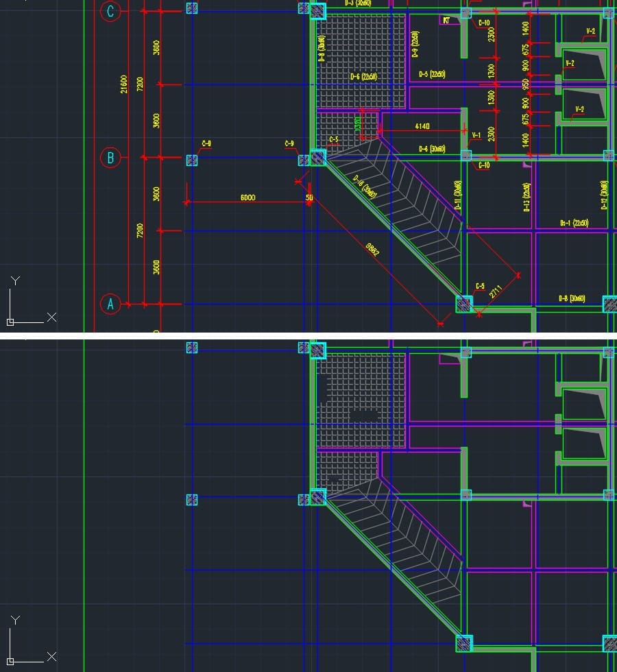Click the UCS axis icon in upper drawing
The width and height of the screenshot is (617, 672).
pyautogui.click(x=32, y=300)
